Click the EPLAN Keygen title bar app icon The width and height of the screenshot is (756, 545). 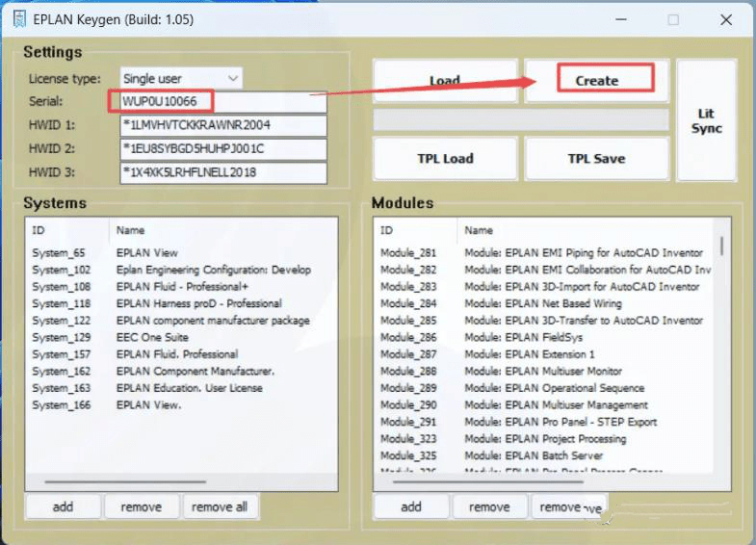(x=19, y=20)
